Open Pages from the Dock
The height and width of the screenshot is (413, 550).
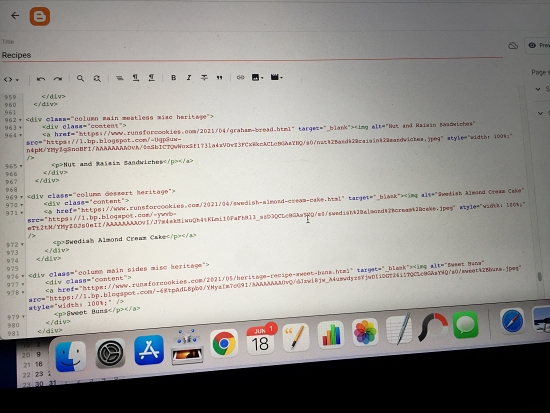pyautogui.click(x=295, y=337)
